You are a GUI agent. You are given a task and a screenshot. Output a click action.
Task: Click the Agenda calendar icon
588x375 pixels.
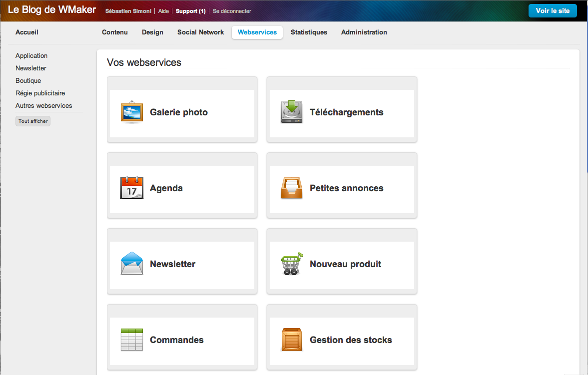point(132,188)
